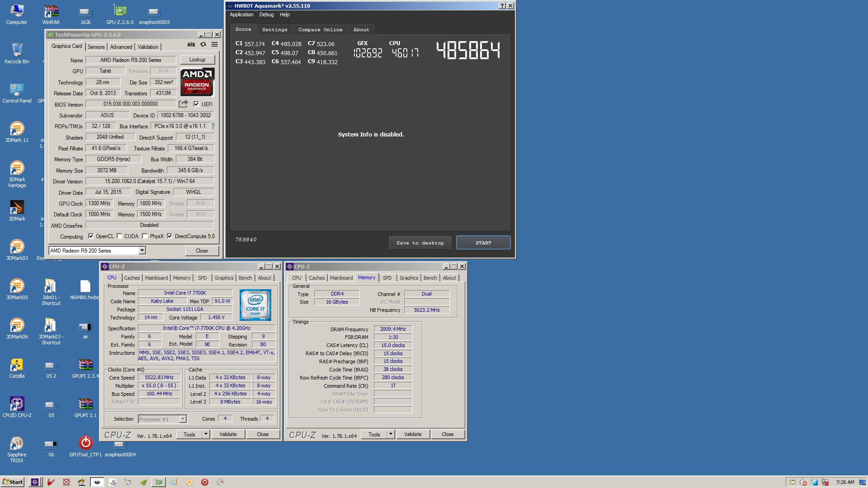Switch to the Compare Online tab
Viewport: 868px width, 488px height.
pos(320,29)
